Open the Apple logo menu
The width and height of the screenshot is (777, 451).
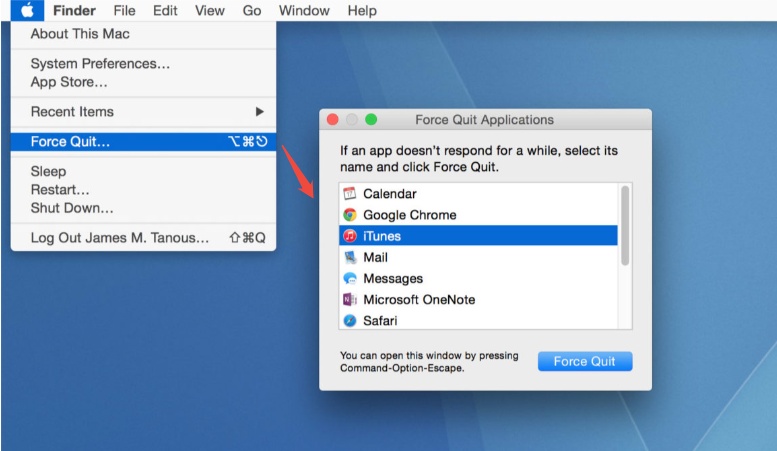coord(27,10)
